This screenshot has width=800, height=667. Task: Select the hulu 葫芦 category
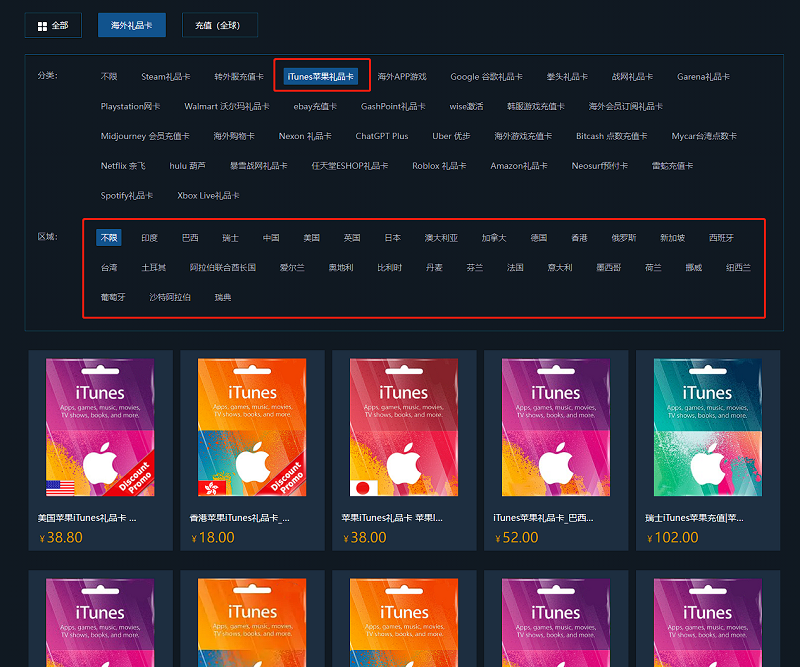187,165
